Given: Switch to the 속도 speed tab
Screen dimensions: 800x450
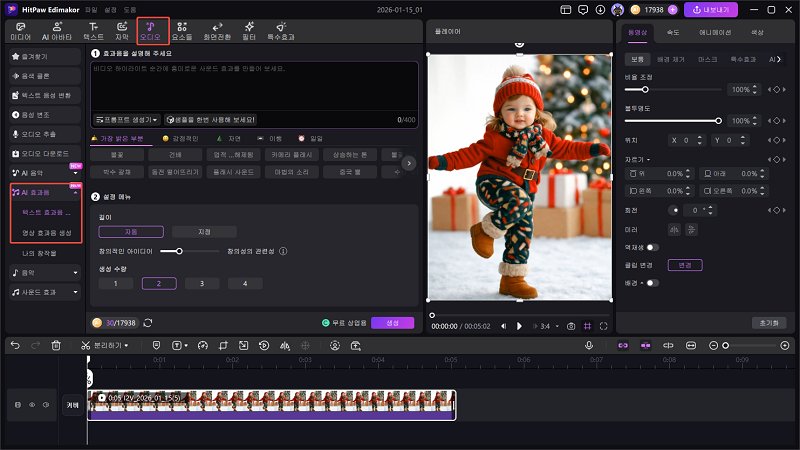Looking at the screenshot, I should click(673, 32).
